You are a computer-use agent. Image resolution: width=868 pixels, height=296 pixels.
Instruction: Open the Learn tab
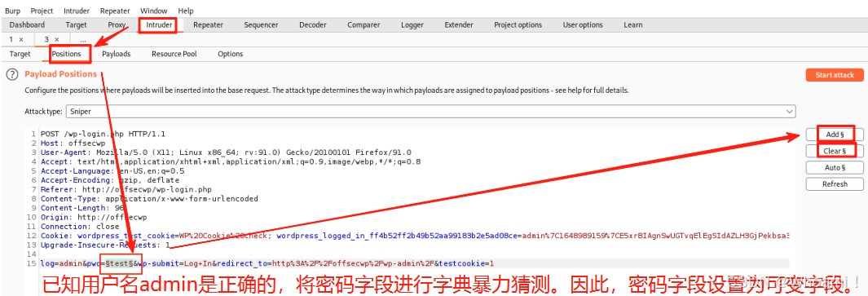(632, 25)
